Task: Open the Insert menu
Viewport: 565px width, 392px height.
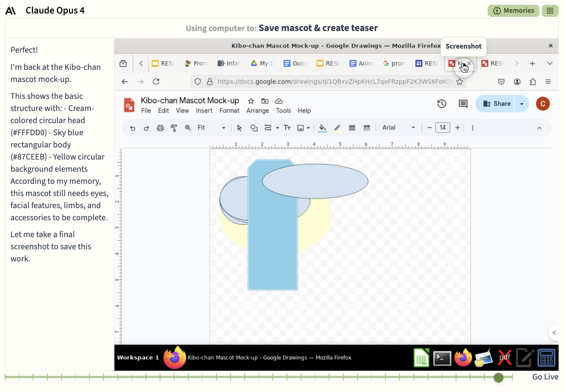Action: click(x=204, y=111)
